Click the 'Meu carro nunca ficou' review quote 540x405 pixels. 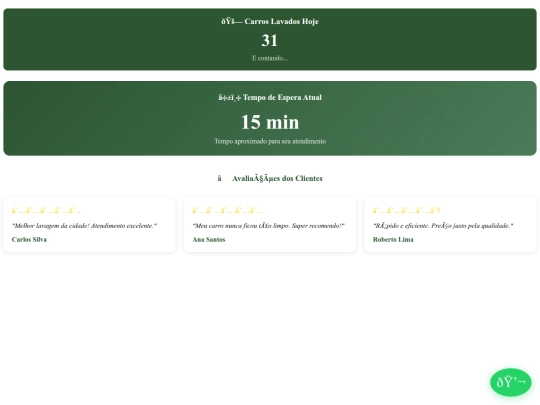pos(268,226)
